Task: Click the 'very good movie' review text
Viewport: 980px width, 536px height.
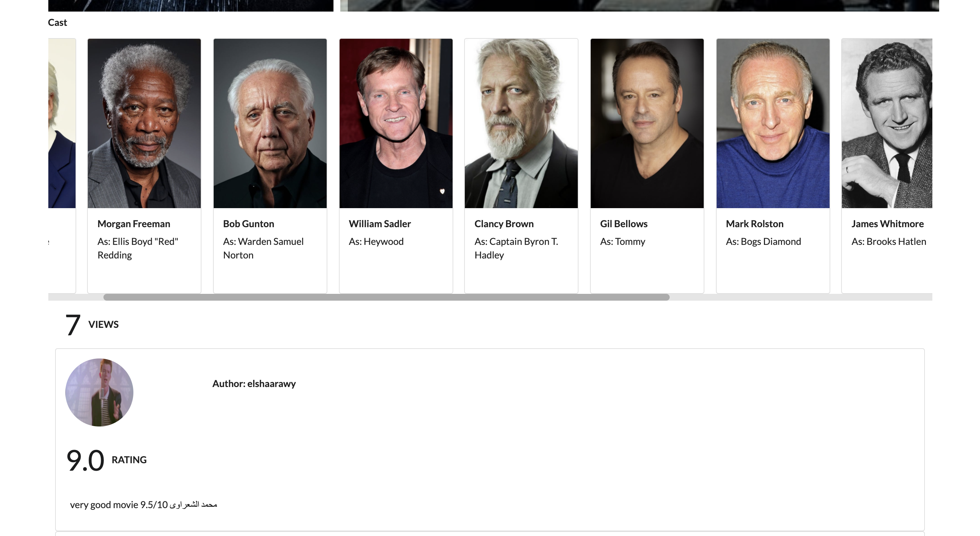Action: point(143,505)
